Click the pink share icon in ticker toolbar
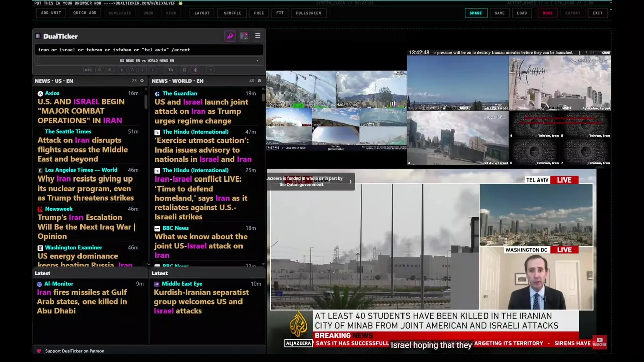644x362 pixels. pyautogui.click(x=195, y=70)
